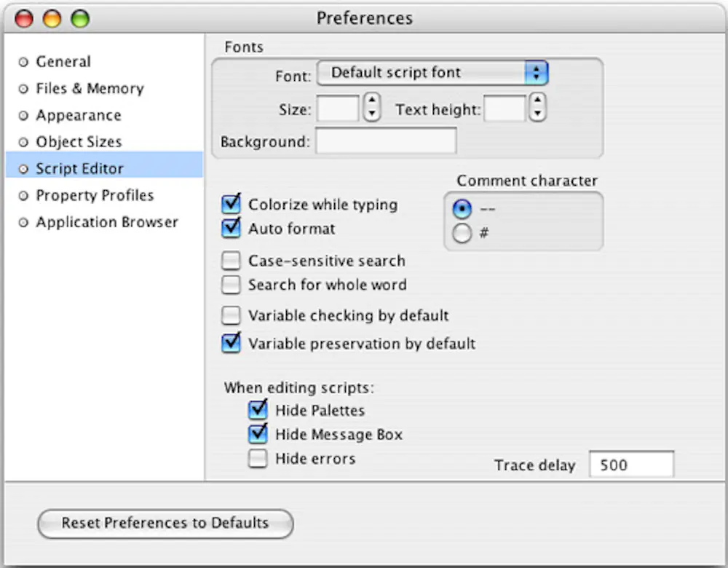Disable Variable preservation by default
This screenshot has height=568, width=728.
point(231,343)
